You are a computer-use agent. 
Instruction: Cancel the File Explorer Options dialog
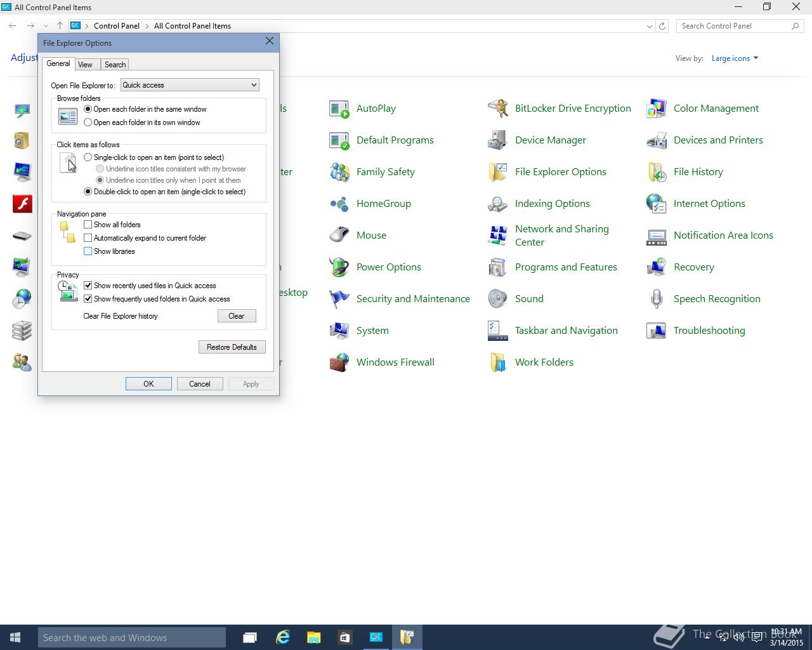click(x=199, y=384)
